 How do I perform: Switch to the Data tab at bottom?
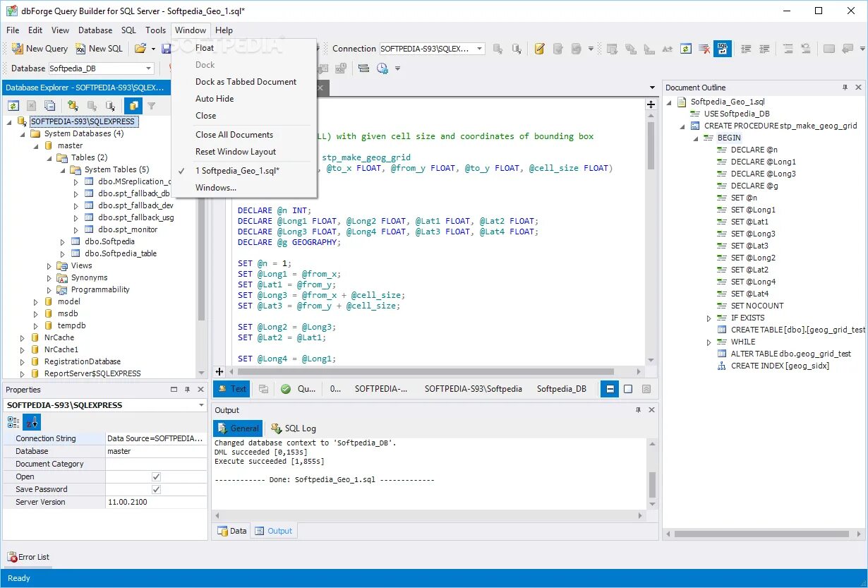click(x=232, y=531)
